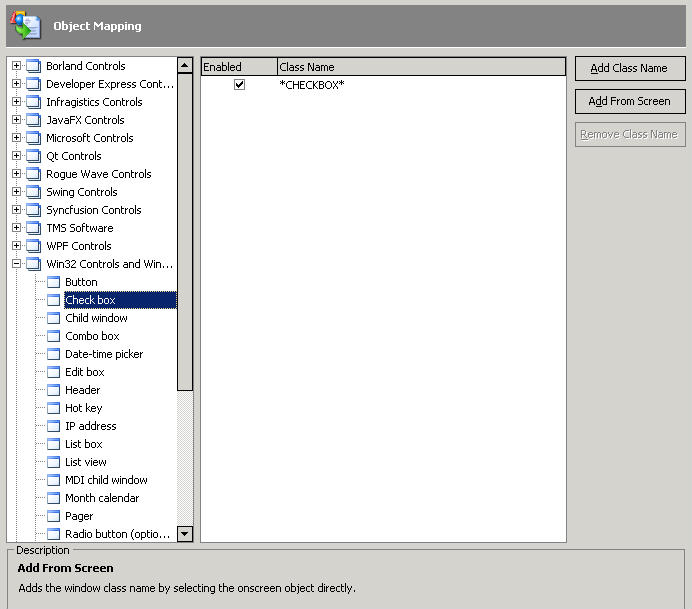The height and width of the screenshot is (609, 692).
Task: Click the List view item icon
Action: [x=55, y=462]
